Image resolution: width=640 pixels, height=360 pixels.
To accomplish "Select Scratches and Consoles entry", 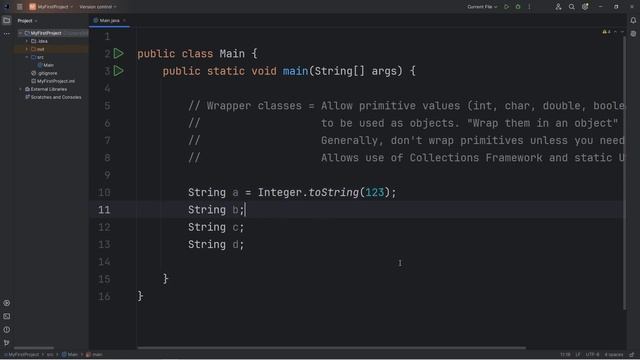I will pos(53,97).
